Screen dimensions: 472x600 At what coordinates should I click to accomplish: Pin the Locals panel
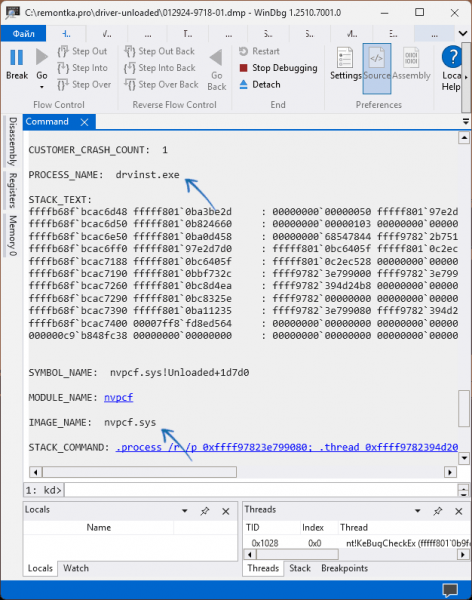[x=205, y=511]
